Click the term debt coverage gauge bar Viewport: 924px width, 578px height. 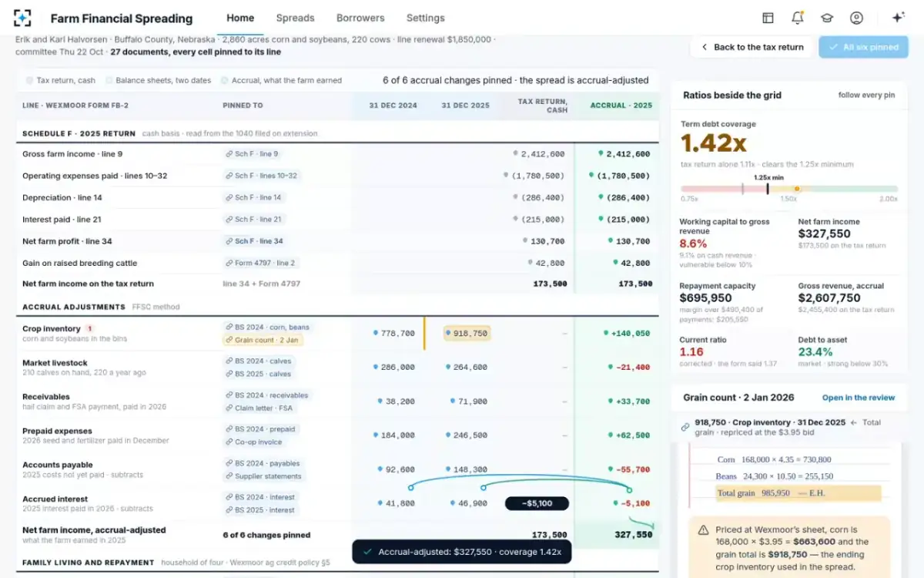tap(789, 189)
